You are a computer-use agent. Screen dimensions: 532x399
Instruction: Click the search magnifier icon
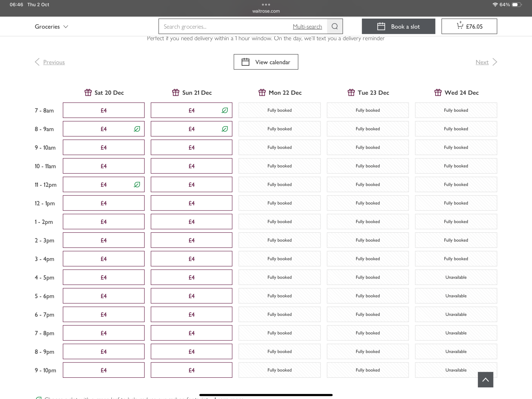coord(334,27)
